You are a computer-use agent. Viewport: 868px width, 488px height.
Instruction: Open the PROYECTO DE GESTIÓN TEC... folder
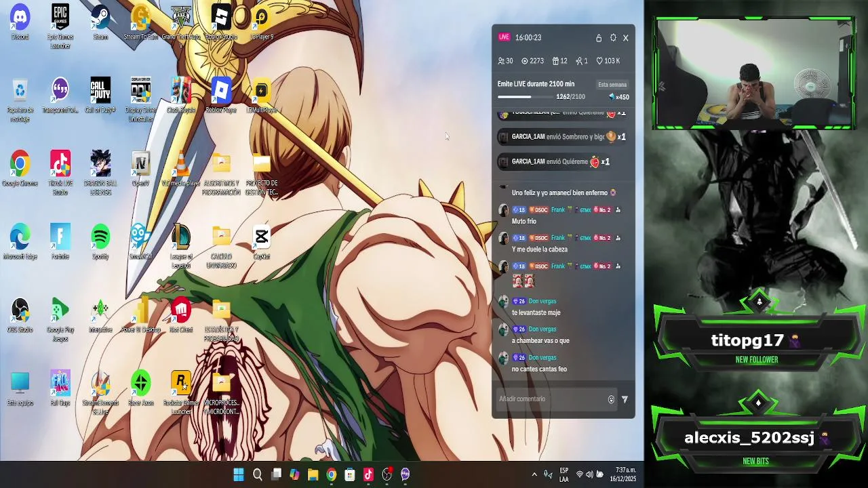point(262,174)
